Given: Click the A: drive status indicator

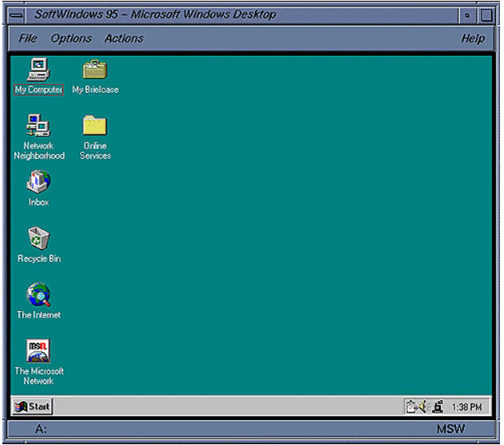Looking at the screenshot, I should 41,429.
